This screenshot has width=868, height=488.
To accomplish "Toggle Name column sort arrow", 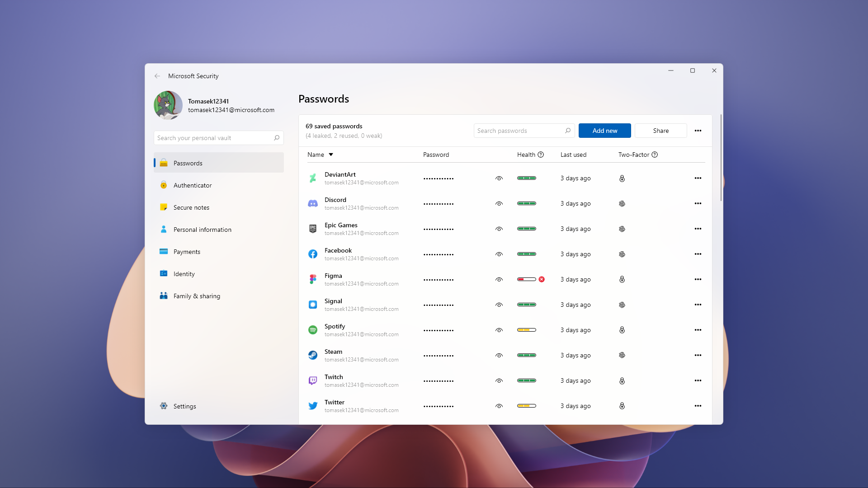I will tap(331, 155).
